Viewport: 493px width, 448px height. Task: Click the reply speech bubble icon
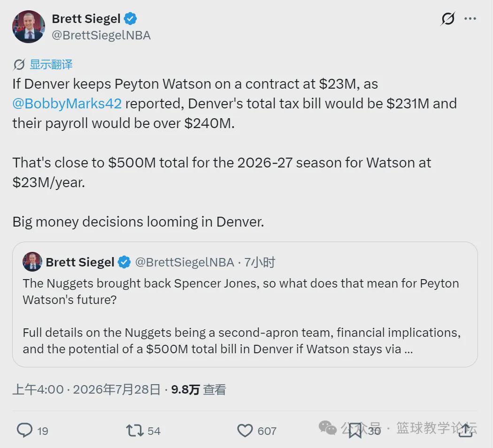tap(24, 430)
